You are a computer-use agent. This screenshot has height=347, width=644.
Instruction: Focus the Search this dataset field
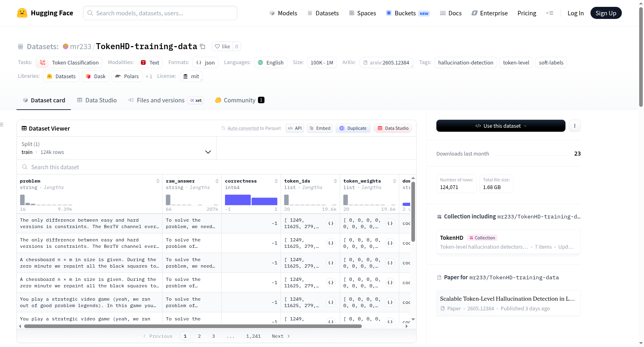click(x=217, y=167)
